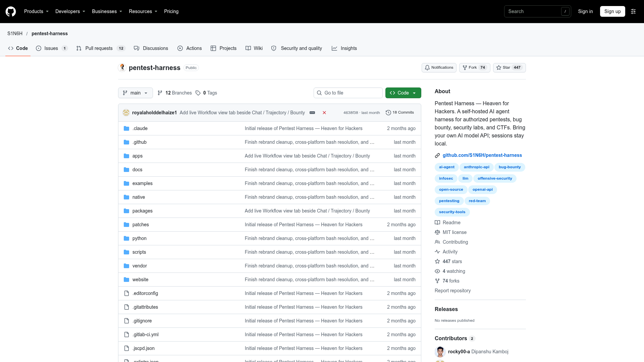The height and width of the screenshot is (362, 644).
Task: Expand the Businesses menu
Action: click(x=107, y=11)
